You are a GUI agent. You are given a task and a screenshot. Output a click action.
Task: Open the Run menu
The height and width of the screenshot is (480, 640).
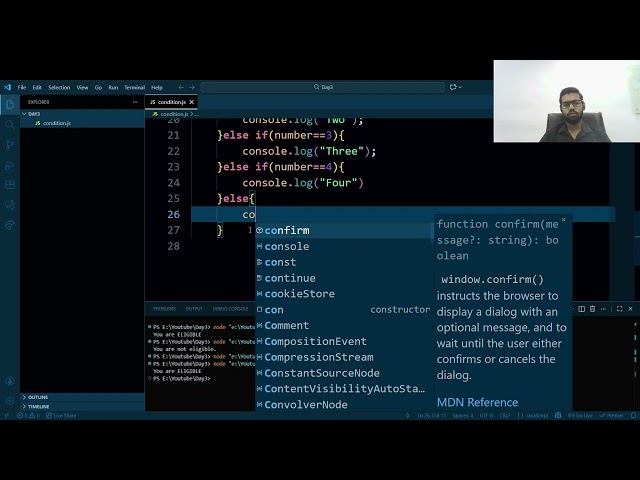click(113, 87)
